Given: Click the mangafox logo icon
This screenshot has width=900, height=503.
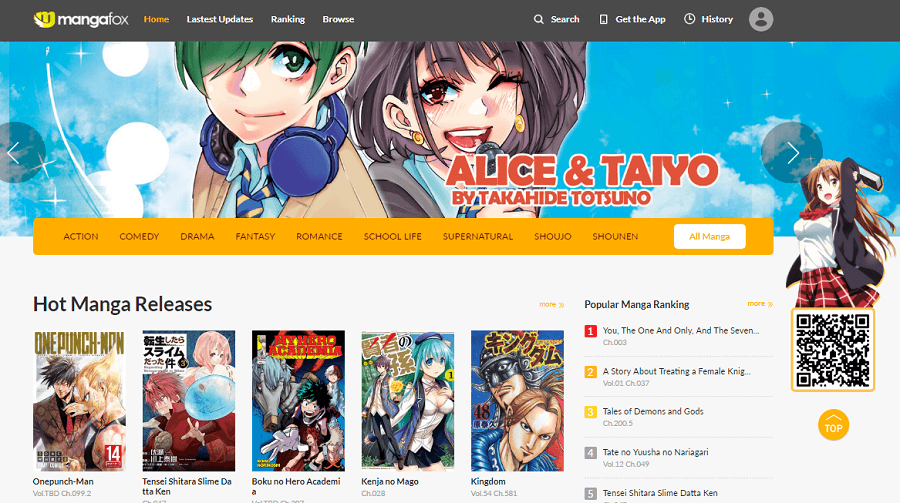Looking at the screenshot, I should pos(44,19).
